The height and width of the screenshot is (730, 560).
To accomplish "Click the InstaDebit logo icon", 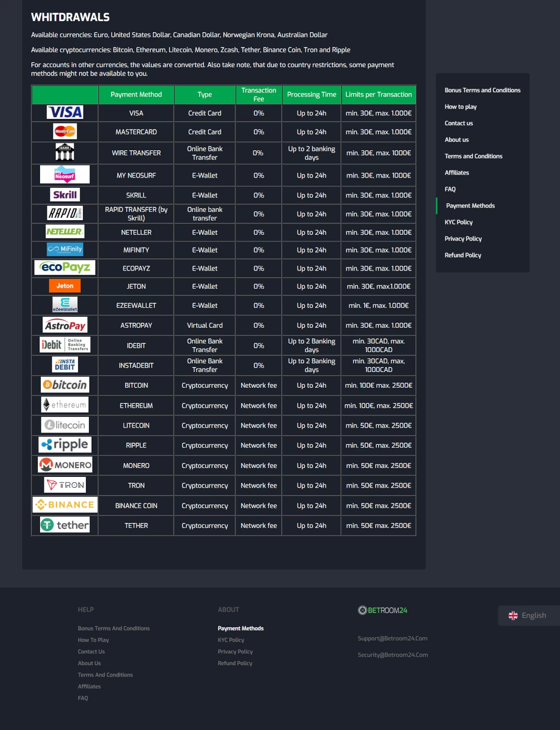I will pyautogui.click(x=65, y=365).
